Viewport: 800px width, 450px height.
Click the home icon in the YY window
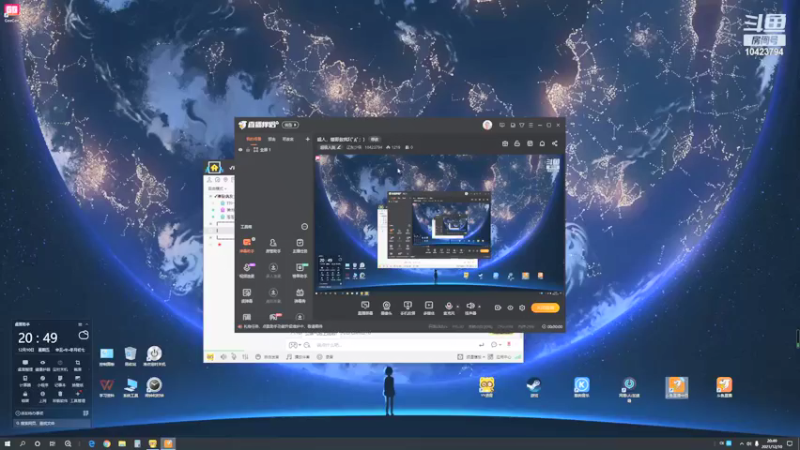pyautogui.click(x=214, y=168)
